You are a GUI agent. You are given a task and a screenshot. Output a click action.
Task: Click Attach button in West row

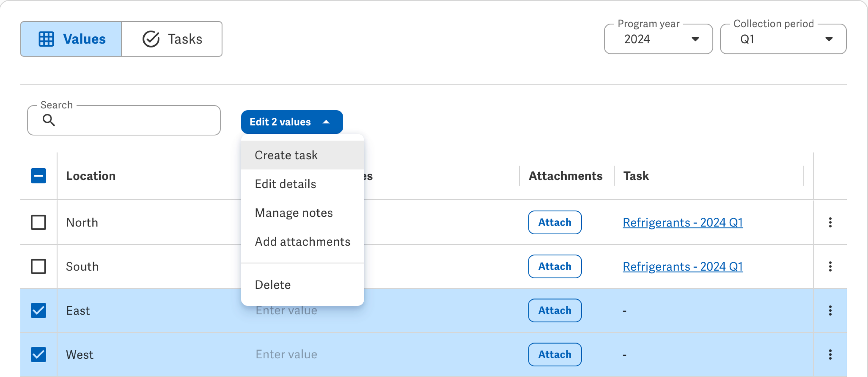(554, 354)
